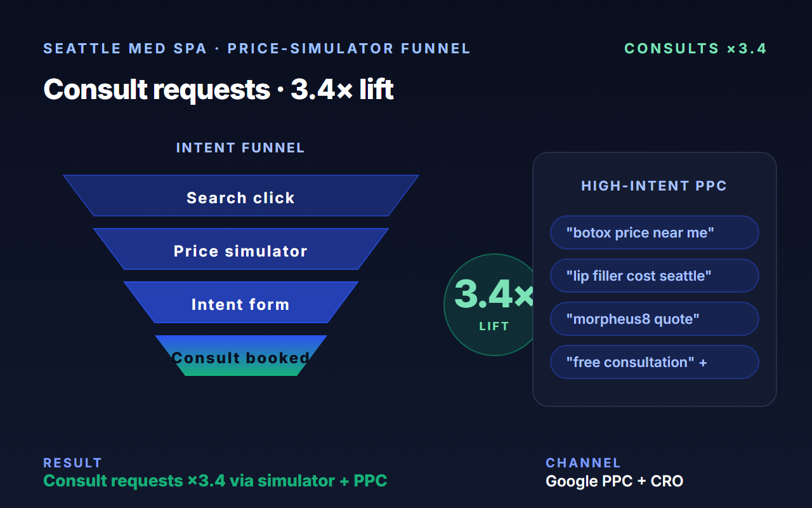Click the 3.4× lift circle badge
This screenshot has height=508, width=812.
pyautogui.click(x=494, y=305)
